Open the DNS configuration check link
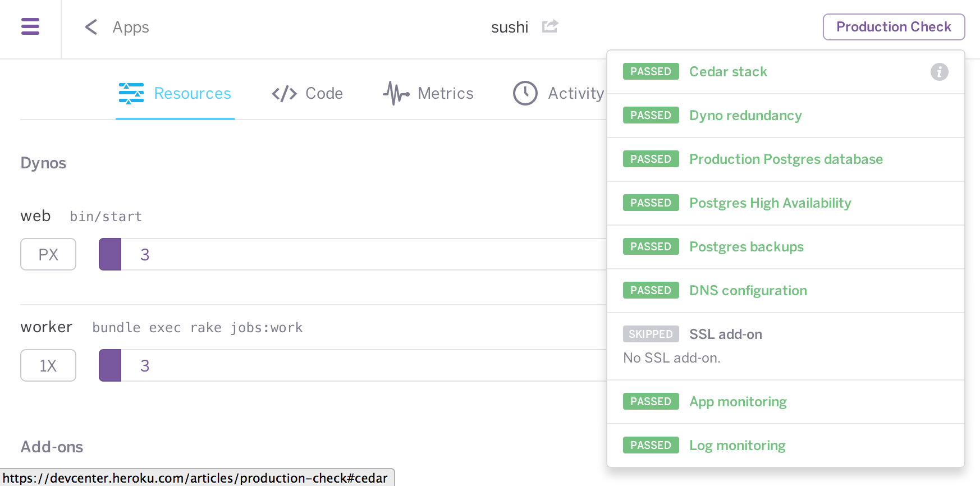Screen dimensions: 980x486 point(748,291)
